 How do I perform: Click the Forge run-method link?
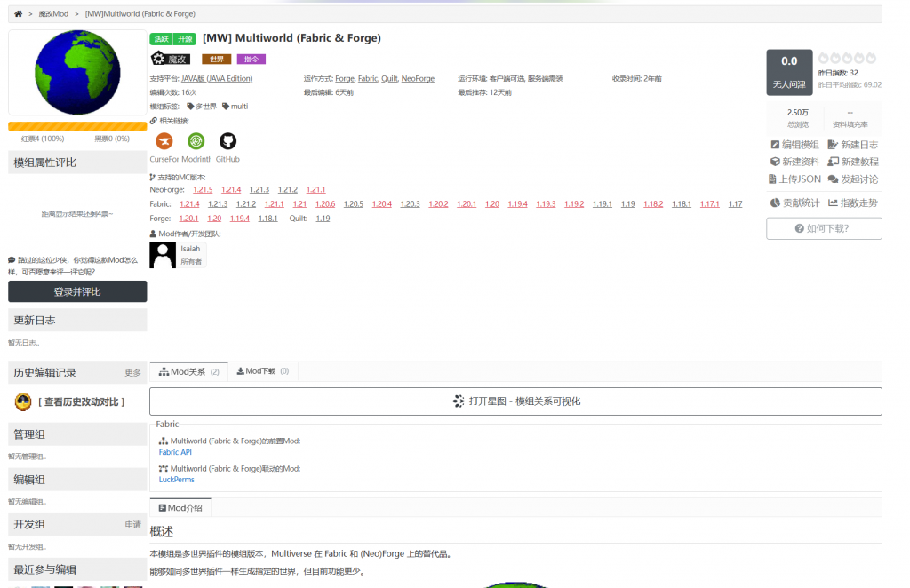[345, 79]
